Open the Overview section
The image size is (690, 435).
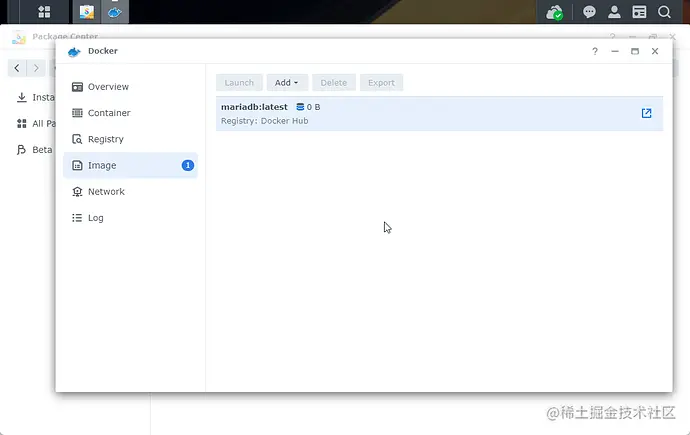[131, 87]
